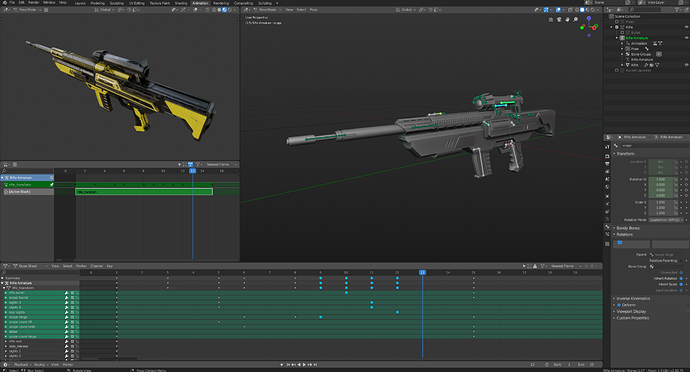Screen dimensions: 690x372
Task: Open Rotation Mode Quaternion dropdown
Action: pos(667,220)
